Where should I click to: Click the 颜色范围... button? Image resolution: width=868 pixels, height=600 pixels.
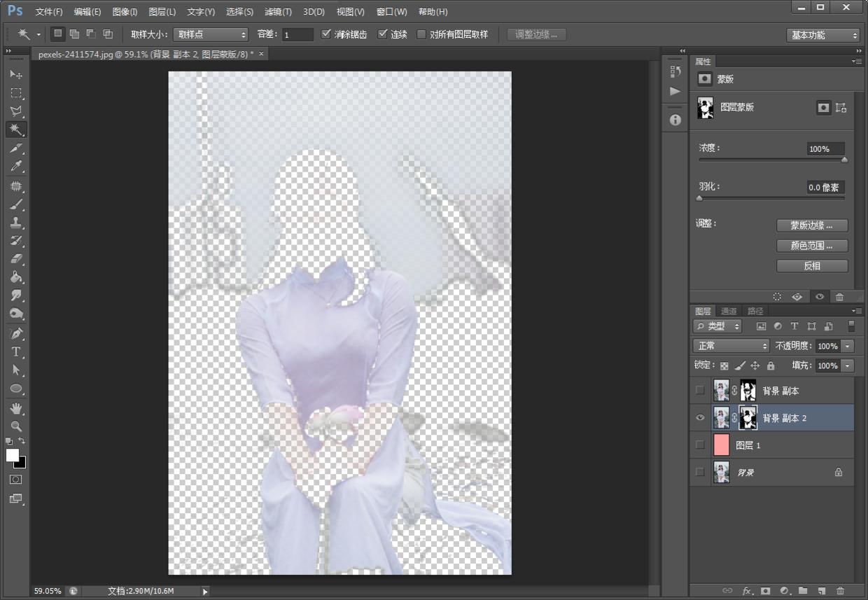pos(812,246)
